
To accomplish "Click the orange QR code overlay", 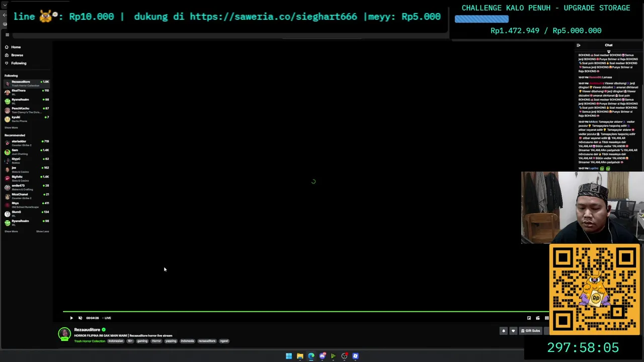I will 595,290.
